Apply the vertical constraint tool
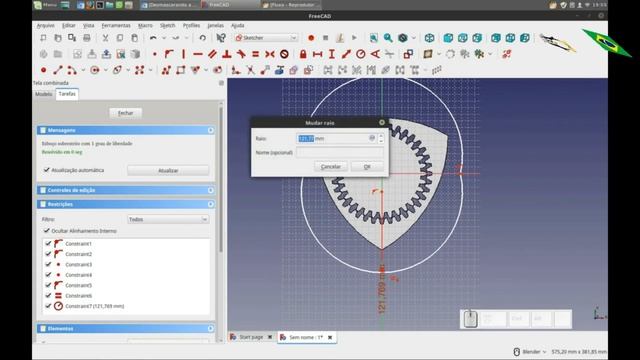This screenshot has height=360, width=640. [x=183, y=54]
